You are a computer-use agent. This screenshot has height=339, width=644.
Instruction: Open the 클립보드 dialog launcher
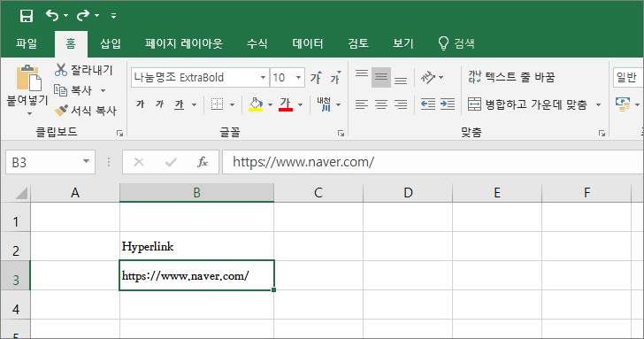coord(119,133)
